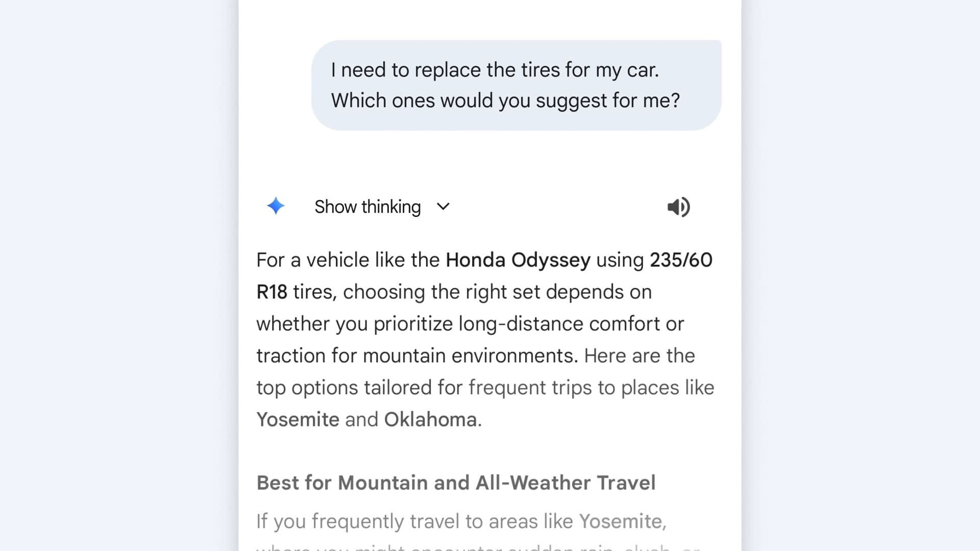Click the "Show thinking" label
The image size is (980, 551).
point(367,207)
